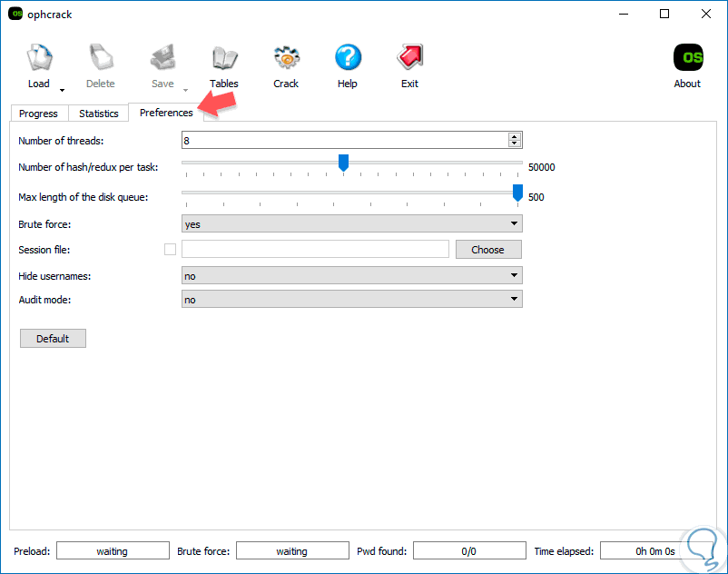Enable the Session file checkbox
This screenshot has height=574, width=728.
(x=170, y=250)
